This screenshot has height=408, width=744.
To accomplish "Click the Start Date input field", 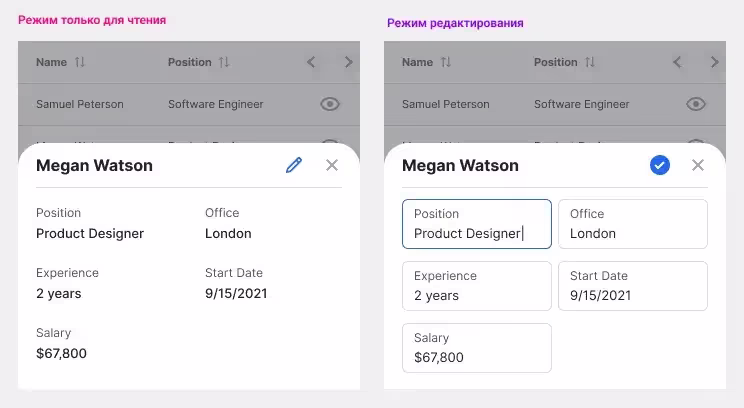I will pyautogui.click(x=632, y=286).
